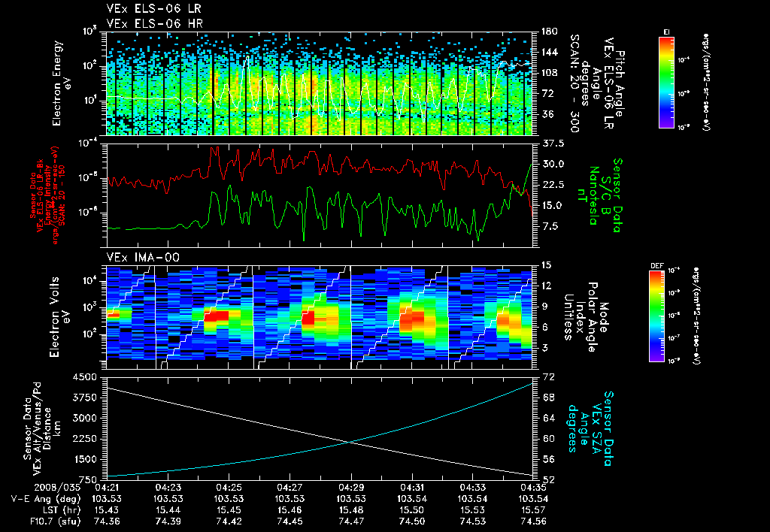
Task: Click the 4500 km altitude tick label
Action: pos(84,377)
